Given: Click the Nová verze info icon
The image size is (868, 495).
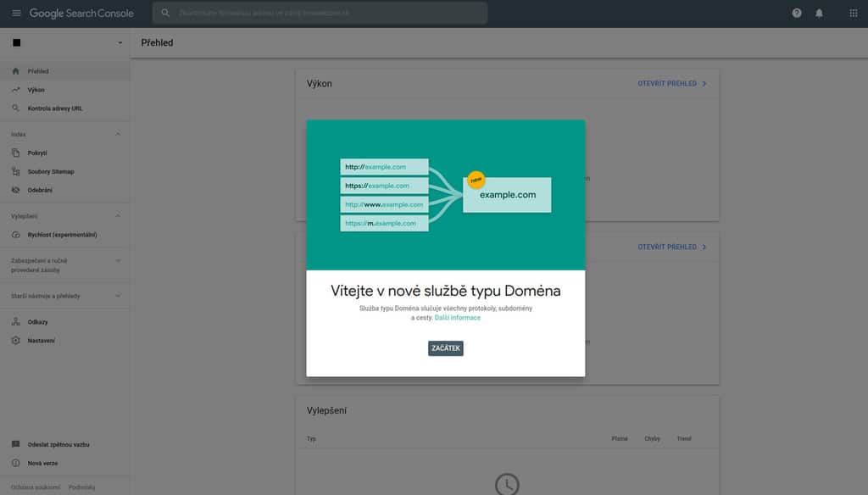Looking at the screenshot, I should 15,463.
